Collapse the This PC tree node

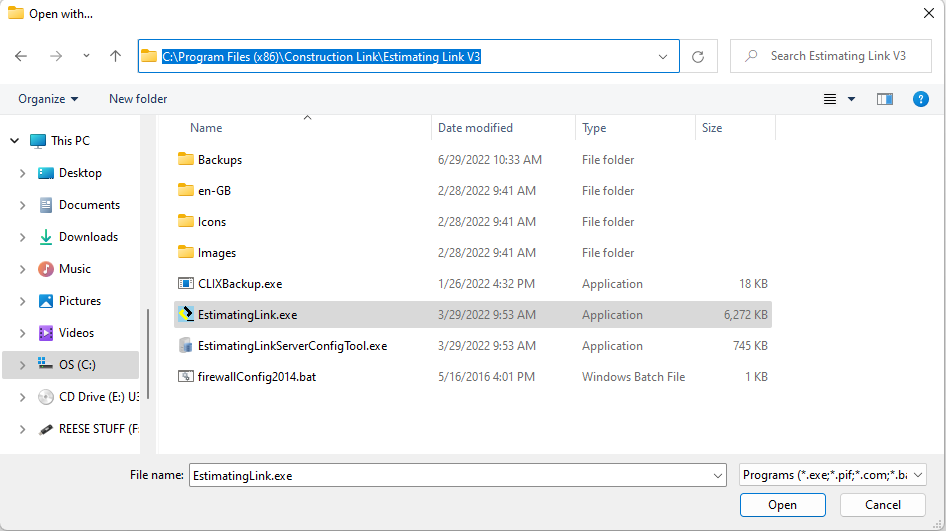pos(14,141)
